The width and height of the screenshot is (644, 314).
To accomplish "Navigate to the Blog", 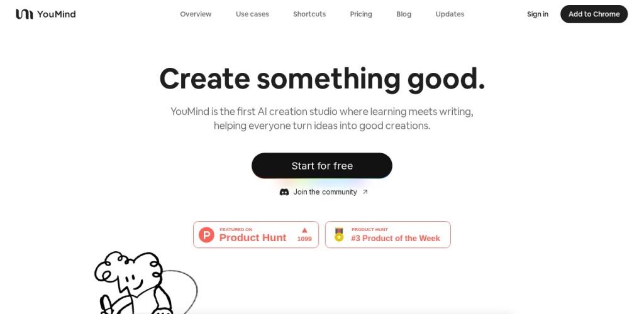I will [x=404, y=14].
